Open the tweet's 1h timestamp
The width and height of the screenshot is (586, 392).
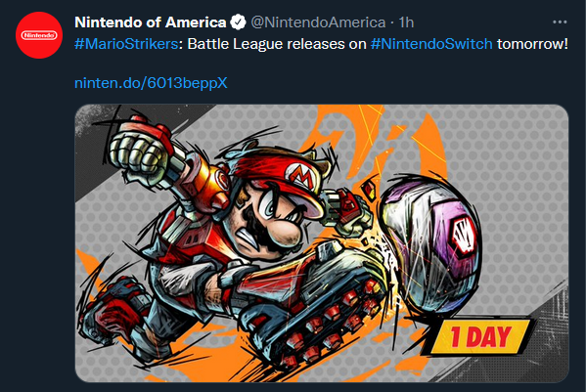[406, 22]
